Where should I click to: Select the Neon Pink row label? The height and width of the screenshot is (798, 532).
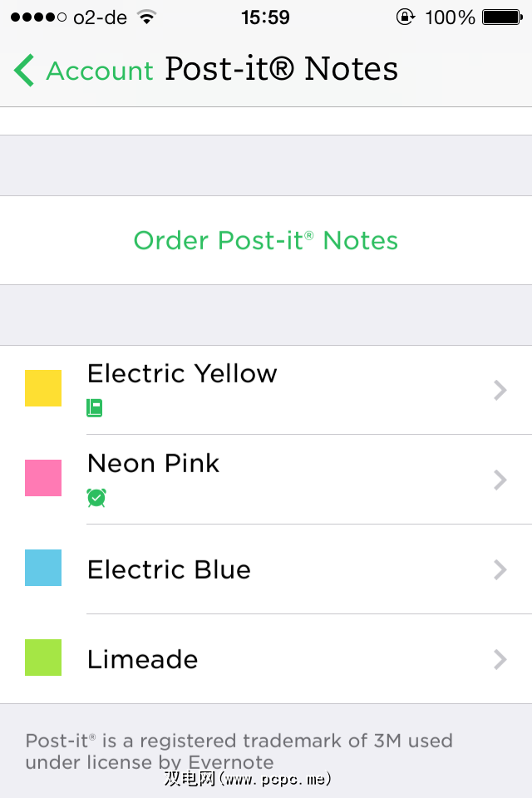coord(154,464)
